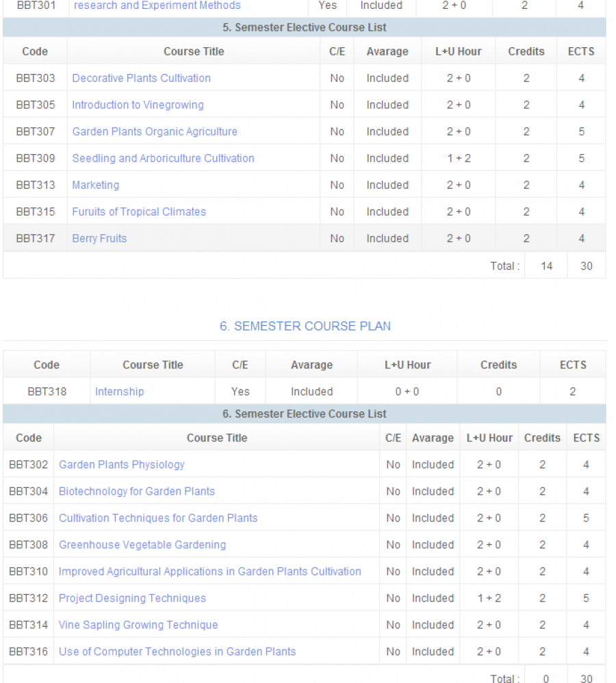Click Course Title header in semester 5 elective table
This screenshot has width=616, height=683.
[194, 51]
